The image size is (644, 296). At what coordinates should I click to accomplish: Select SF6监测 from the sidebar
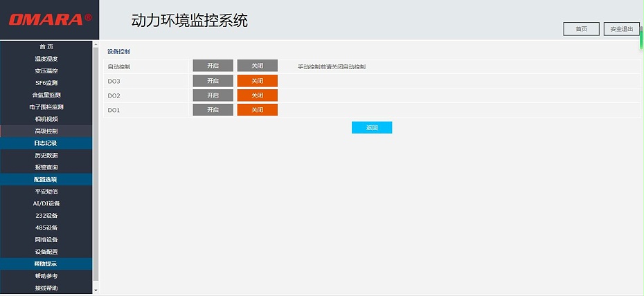46,83
